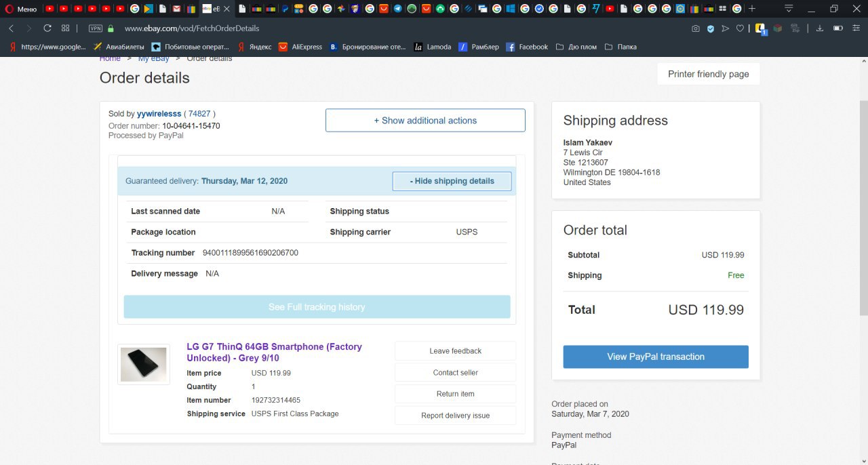Click the send to My Flow arrow icon
The height and width of the screenshot is (465, 868).
(726, 28)
